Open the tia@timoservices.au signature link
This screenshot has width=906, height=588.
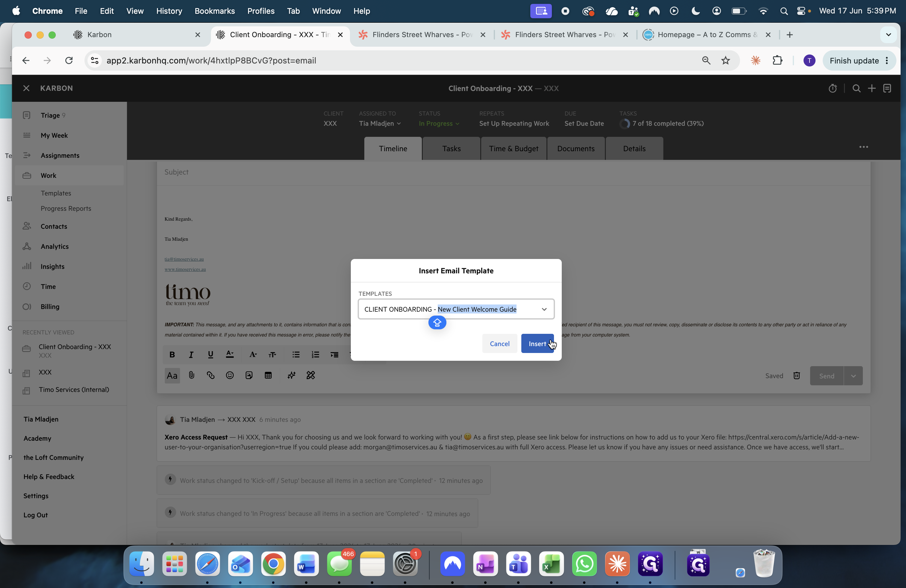[184, 259]
